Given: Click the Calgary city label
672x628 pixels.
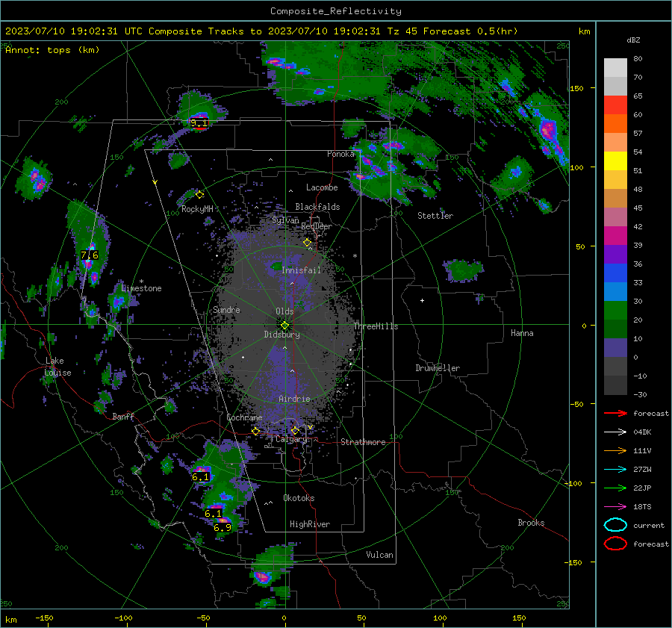Looking at the screenshot, I should pos(291,439).
